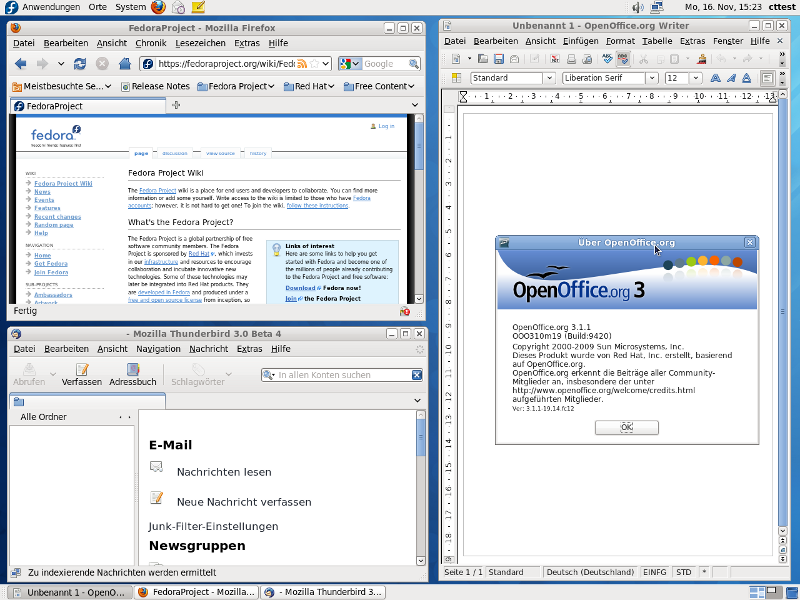Image resolution: width=800 pixels, height=600 pixels.
Task: Go back with Firefox back arrow
Action: tap(20, 64)
